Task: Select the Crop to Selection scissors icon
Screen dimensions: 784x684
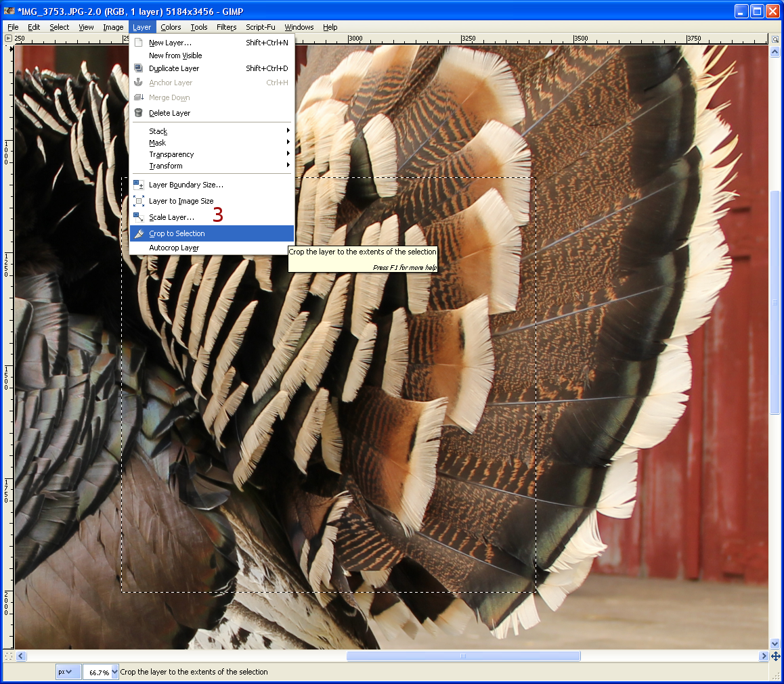Action: click(x=139, y=233)
